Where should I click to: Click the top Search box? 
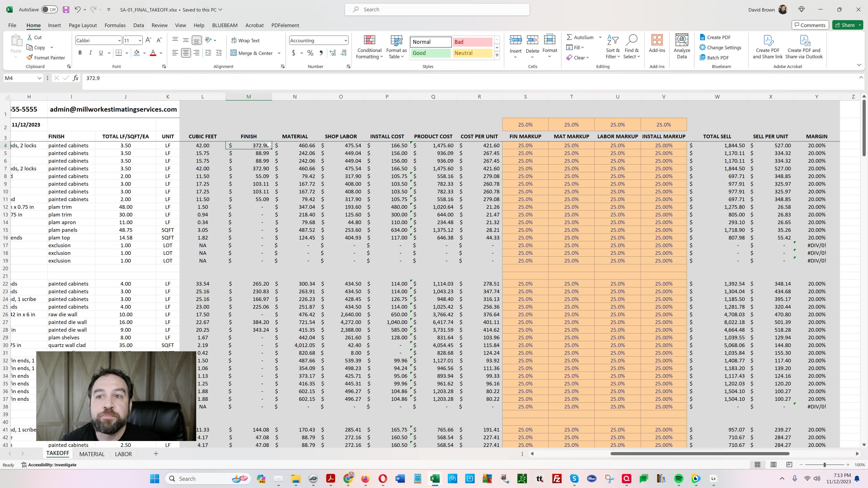coord(437,9)
